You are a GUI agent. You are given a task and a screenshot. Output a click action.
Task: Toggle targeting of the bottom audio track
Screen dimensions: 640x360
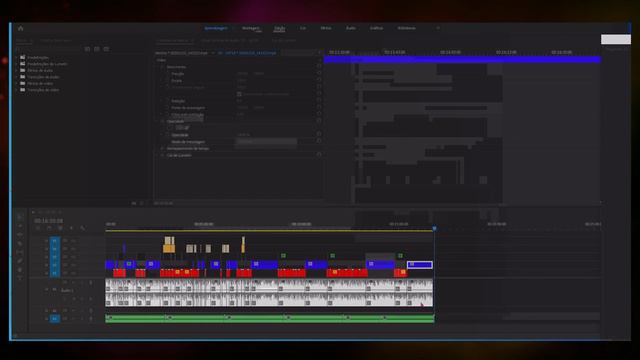pos(55,318)
